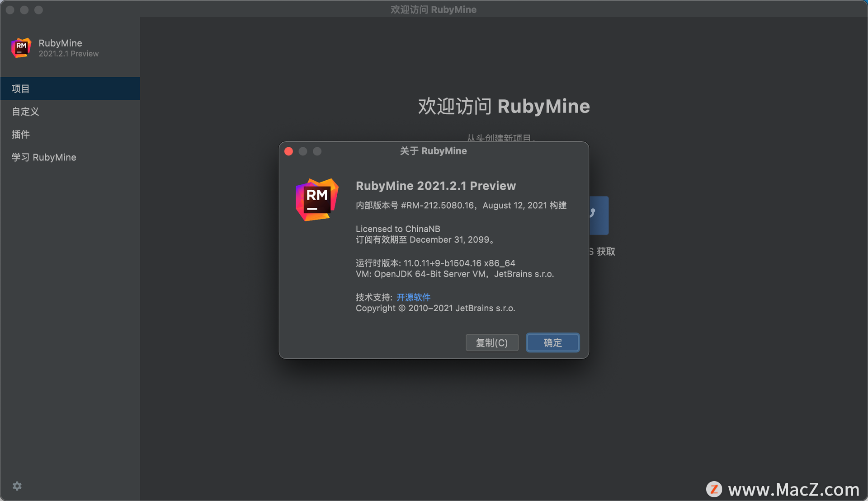
Task: Click the 关于 RubyMine dialog title
Action: [x=433, y=151]
